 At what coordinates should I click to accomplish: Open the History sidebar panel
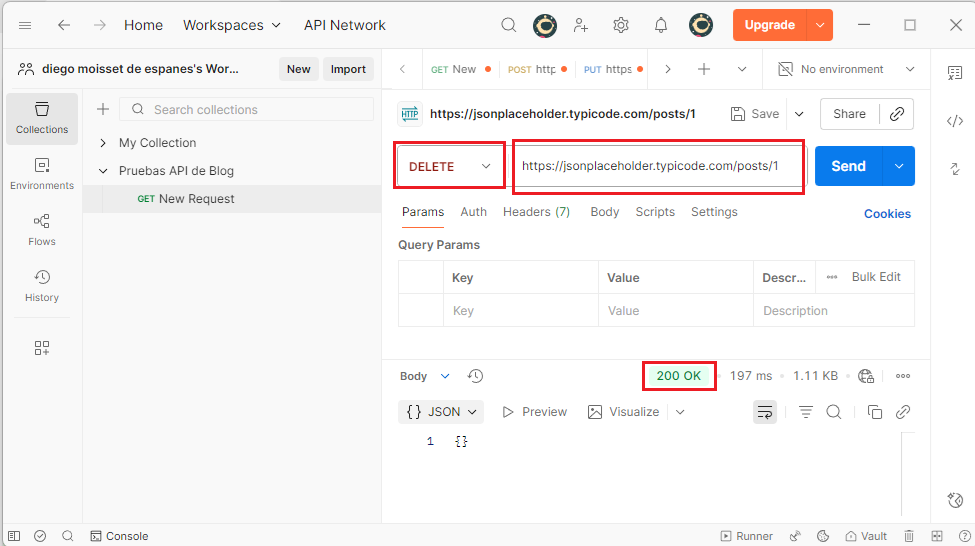(x=41, y=286)
